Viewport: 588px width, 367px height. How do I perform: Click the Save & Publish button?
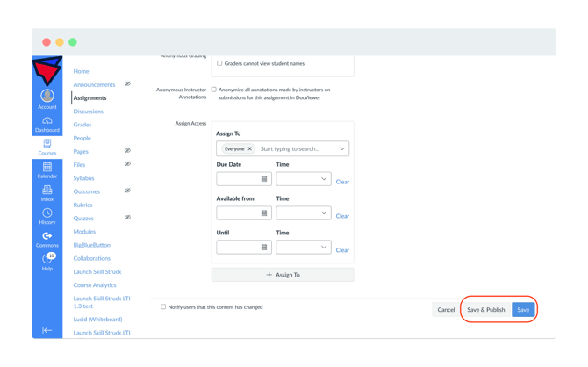(486, 310)
